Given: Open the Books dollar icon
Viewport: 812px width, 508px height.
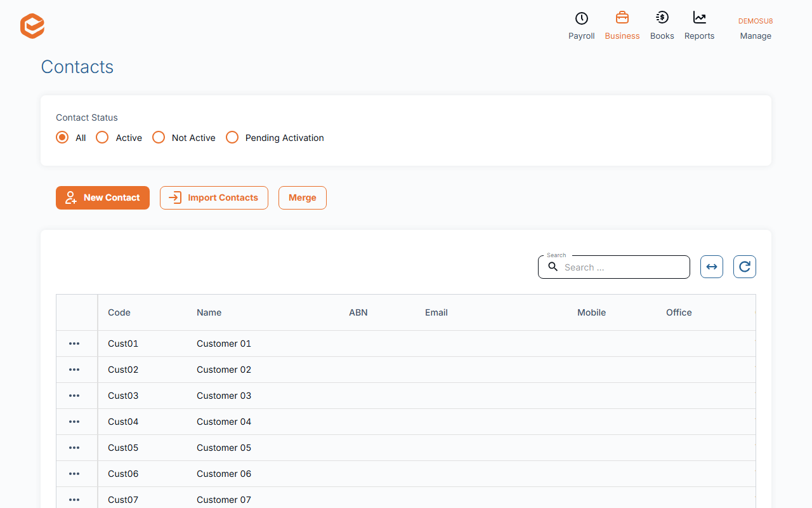Looking at the screenshot, I should click(x=662, y=18).
